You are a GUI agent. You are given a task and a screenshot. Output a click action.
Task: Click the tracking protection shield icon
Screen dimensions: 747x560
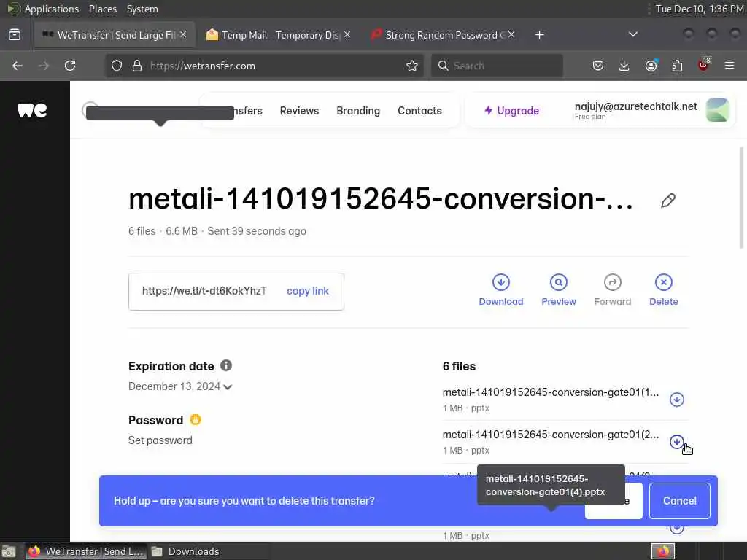[117, 66]
